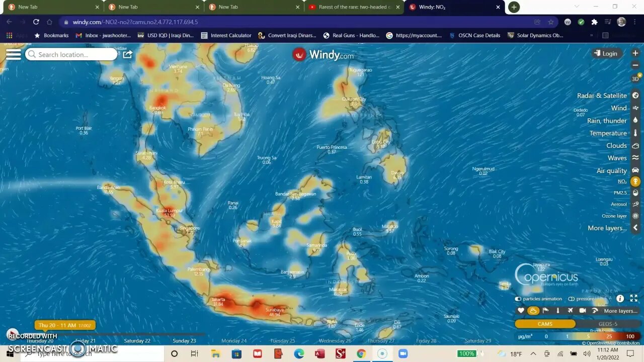Viewport: 644px width, 362px height.
Task: Zoom in with the plus button
Action: (x=635, y=53)
